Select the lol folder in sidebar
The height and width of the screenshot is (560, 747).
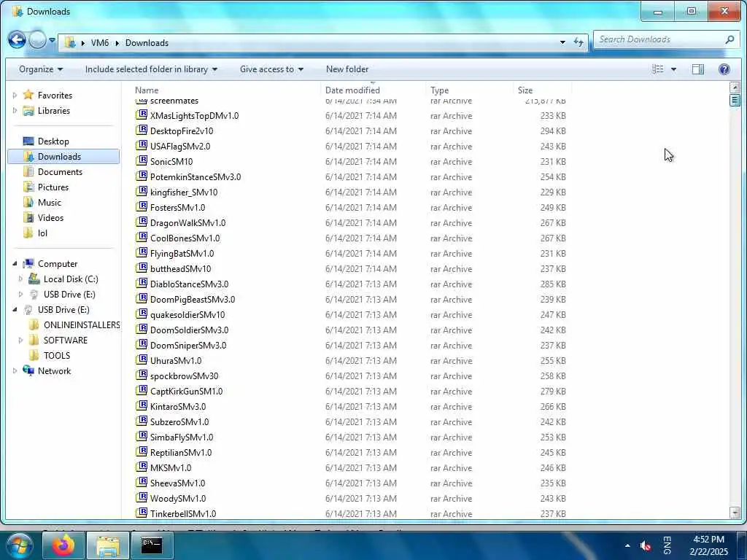coord(42,233)
